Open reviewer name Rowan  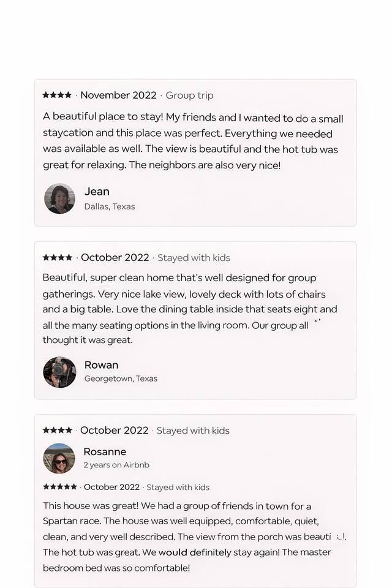tap(101, 365)
